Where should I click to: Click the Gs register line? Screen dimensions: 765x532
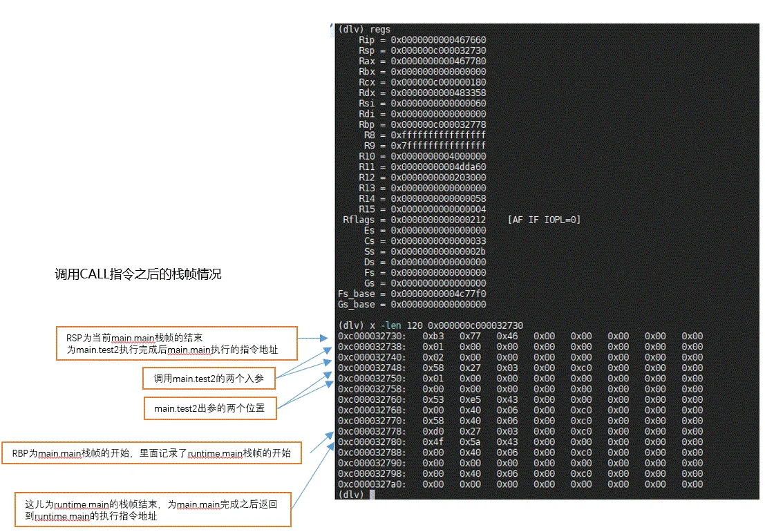point(425,283)
